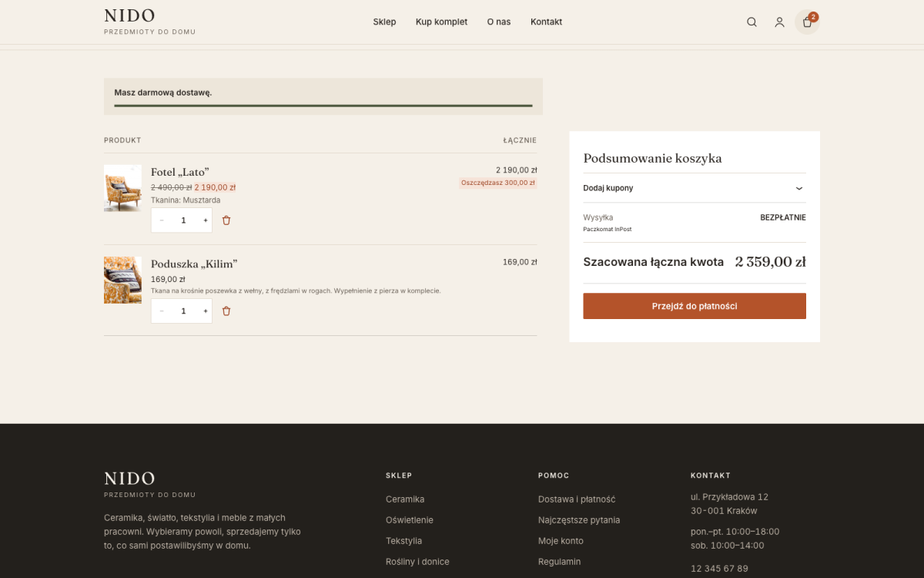The image size is (924, 578).
Task: Remove Fotel „Lato” with trash icon
Action: [x=226, y=220]
